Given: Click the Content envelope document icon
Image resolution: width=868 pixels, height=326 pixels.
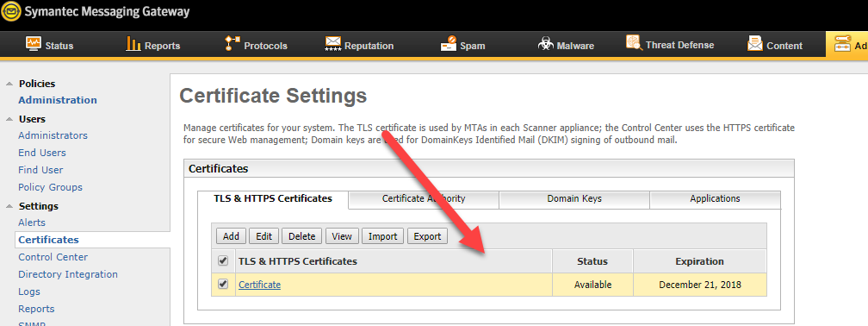Looking at the screenshot, I should (x=754, y=43).
